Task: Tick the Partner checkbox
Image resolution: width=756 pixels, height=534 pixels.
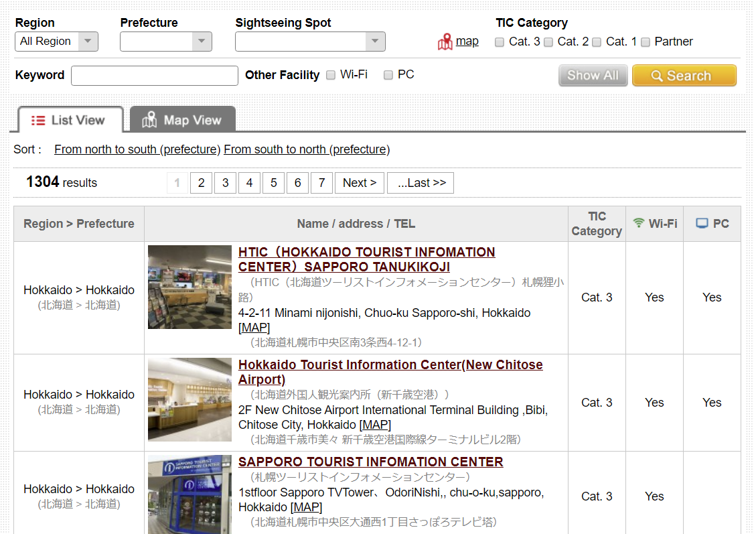Action: (x=645, y=42)
